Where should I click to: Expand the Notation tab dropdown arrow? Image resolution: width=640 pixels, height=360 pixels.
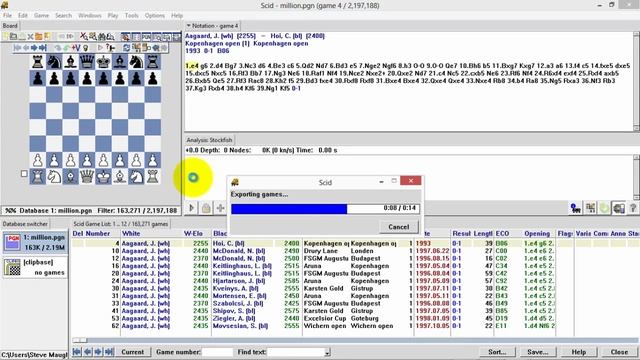[x=189, y=26]
